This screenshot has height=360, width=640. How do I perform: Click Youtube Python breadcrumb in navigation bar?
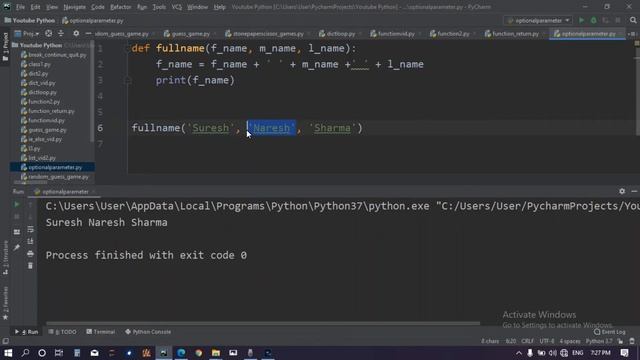29,20
